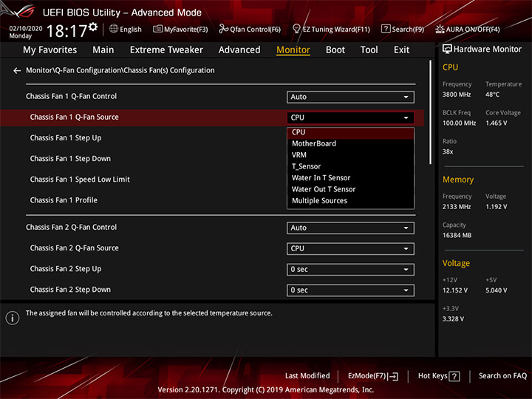
Task: Click Chassis Fan 1 Q-Fan Source label
Action: coord(75,117)
